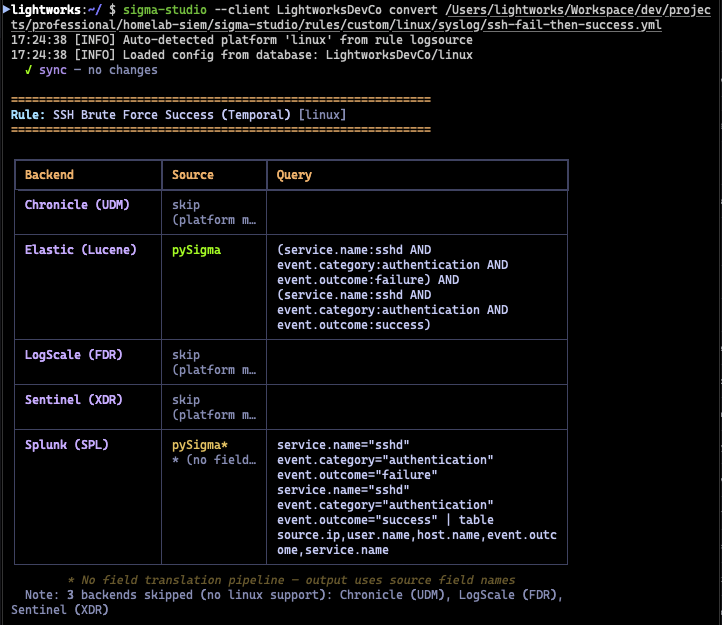Click the sigma-studio command name

(165, 9)
